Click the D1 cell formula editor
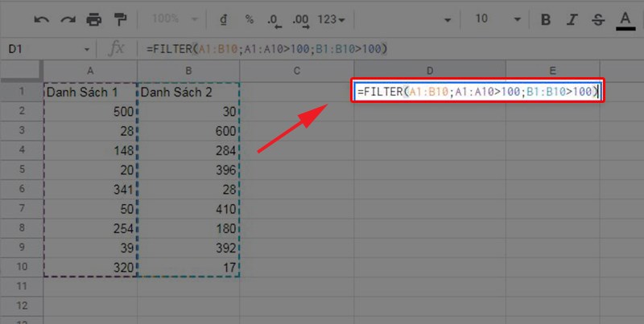 pyautogui.click(x=477, y=91)
